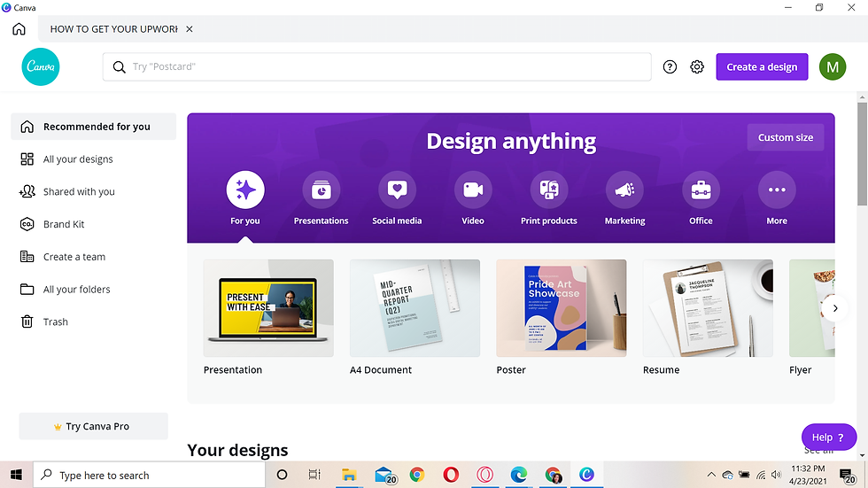Screen dimensions: 868x488
Task: Open Google Chrome from taskbar
Action: (417, 475)
